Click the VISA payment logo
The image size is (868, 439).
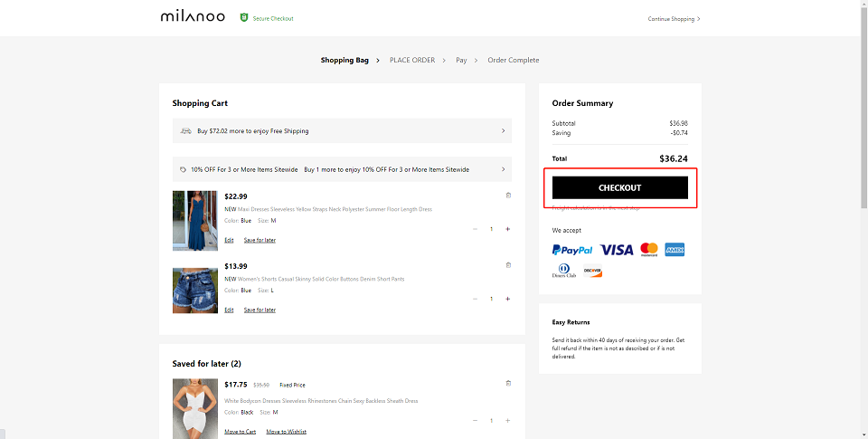tap(616, 250)
